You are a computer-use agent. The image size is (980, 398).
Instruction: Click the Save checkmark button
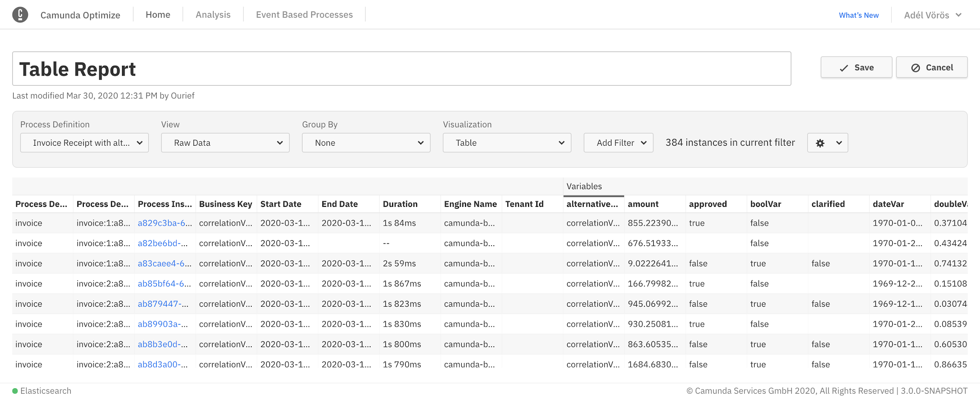point(856,68)
